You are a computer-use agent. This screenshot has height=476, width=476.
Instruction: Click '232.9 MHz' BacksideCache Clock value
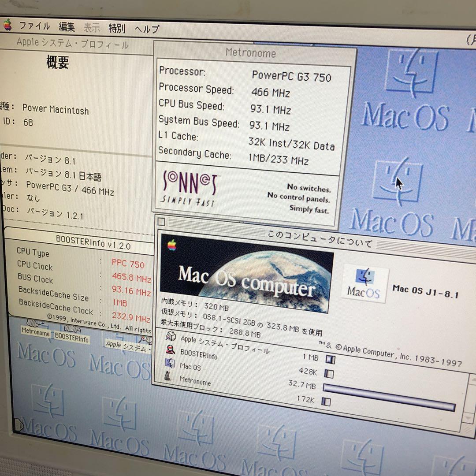click(x=131, y=317)
